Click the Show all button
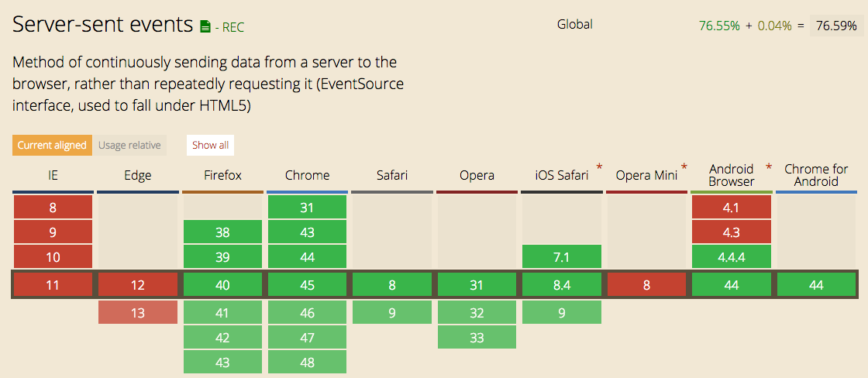Viewport: 868px width, 378px height. coord(210,145)
